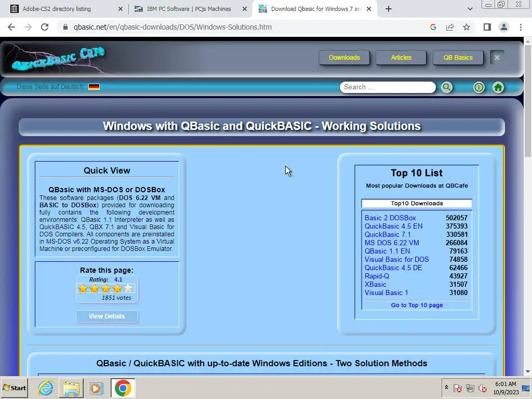
Task: Show hidden system tray icons
Action: 446,388
